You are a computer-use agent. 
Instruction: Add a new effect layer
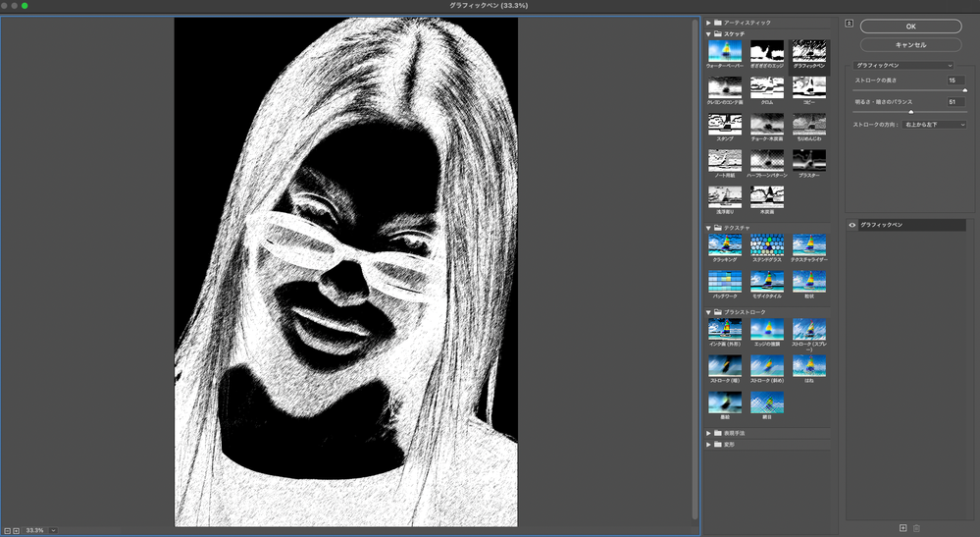pos(903,528)
